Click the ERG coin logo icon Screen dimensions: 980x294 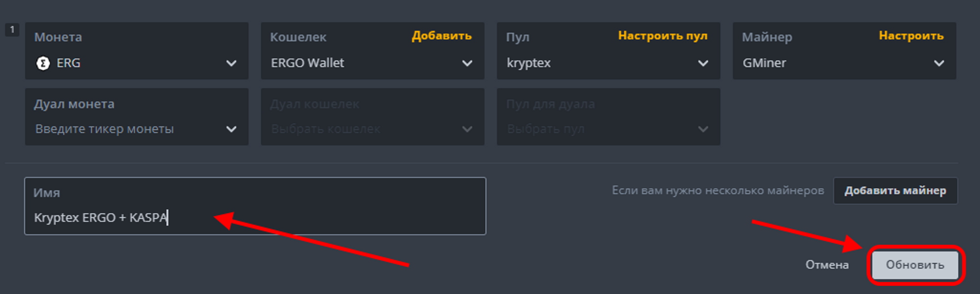click(43, 63)
